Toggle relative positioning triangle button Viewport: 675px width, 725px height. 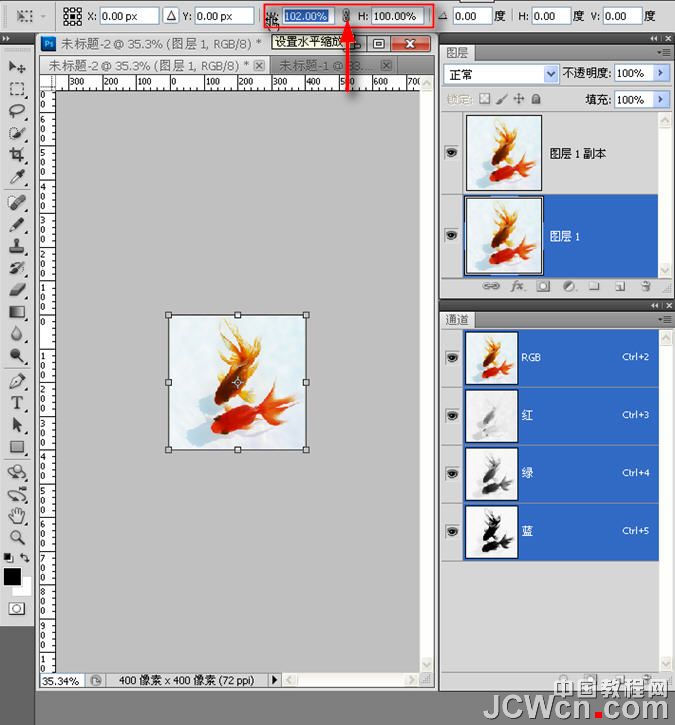[x=171, y=16]
